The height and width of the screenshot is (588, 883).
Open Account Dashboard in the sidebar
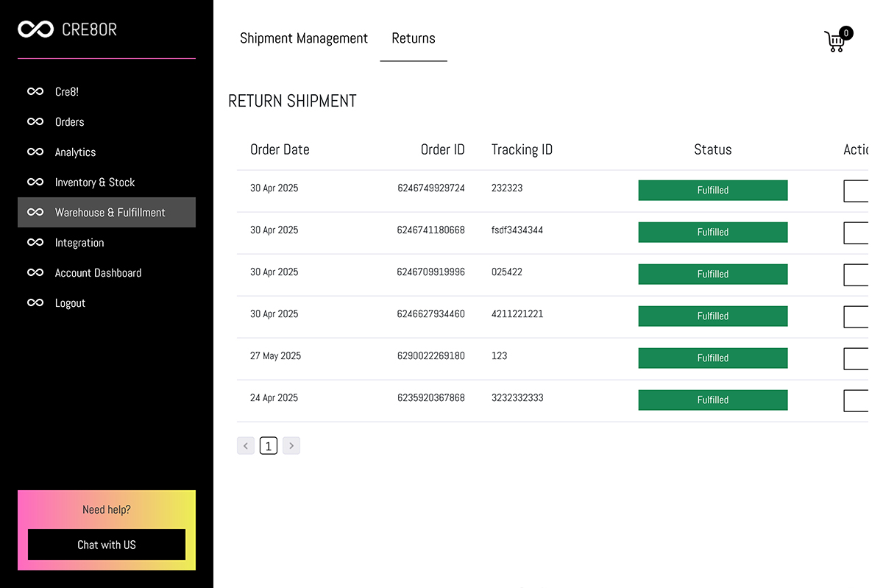(107, 273)
